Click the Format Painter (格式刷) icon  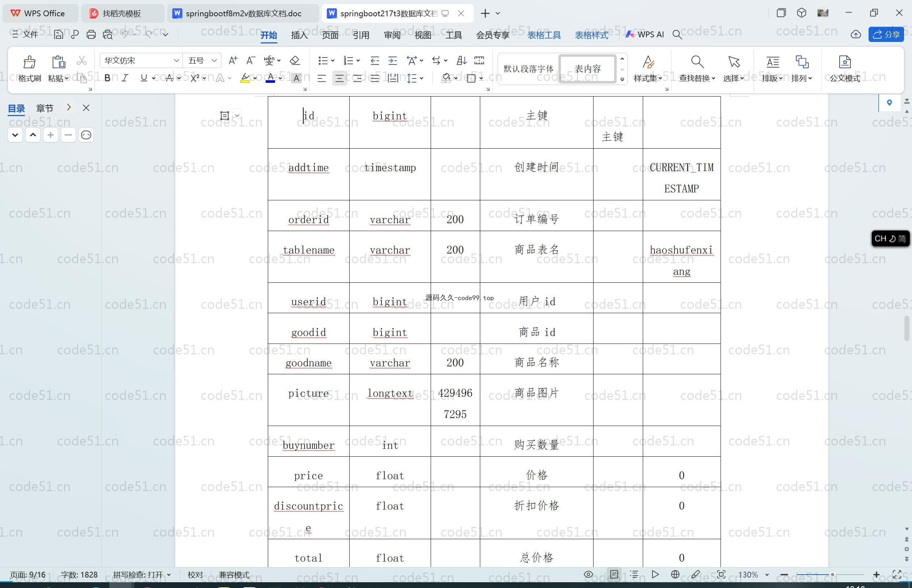coord(29,62)
